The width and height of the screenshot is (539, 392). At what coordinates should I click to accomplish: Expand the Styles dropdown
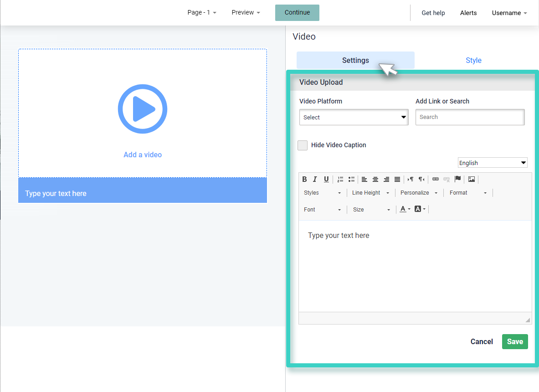(322, 193)
